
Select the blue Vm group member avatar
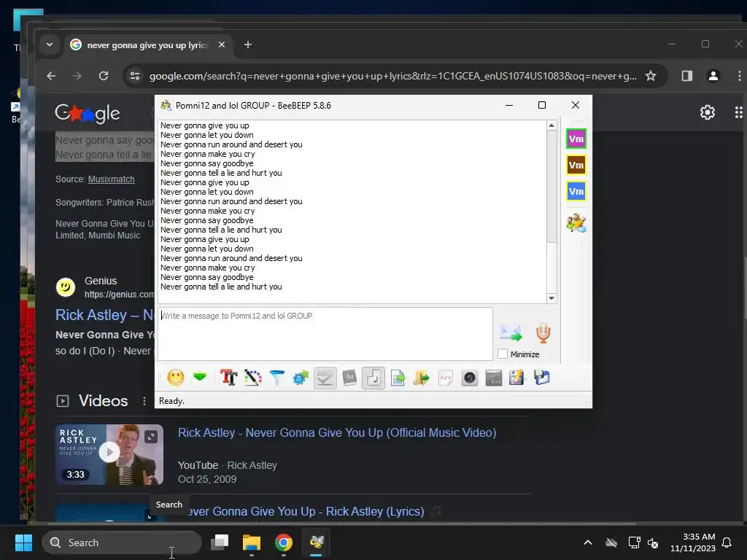[576, 192]
